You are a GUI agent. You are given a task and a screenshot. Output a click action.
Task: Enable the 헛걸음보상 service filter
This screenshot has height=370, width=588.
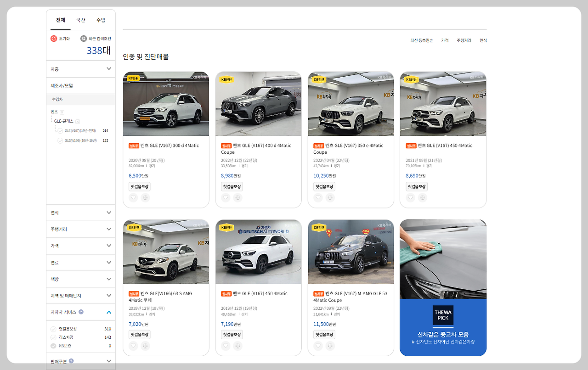coord(53,329)
